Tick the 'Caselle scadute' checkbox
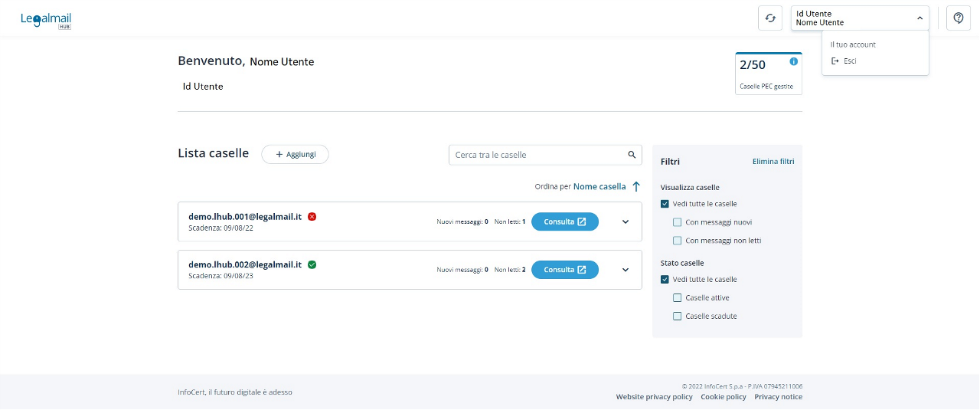Screen dimensions: 980x410 pyautogui.click(x=677, y=317)
